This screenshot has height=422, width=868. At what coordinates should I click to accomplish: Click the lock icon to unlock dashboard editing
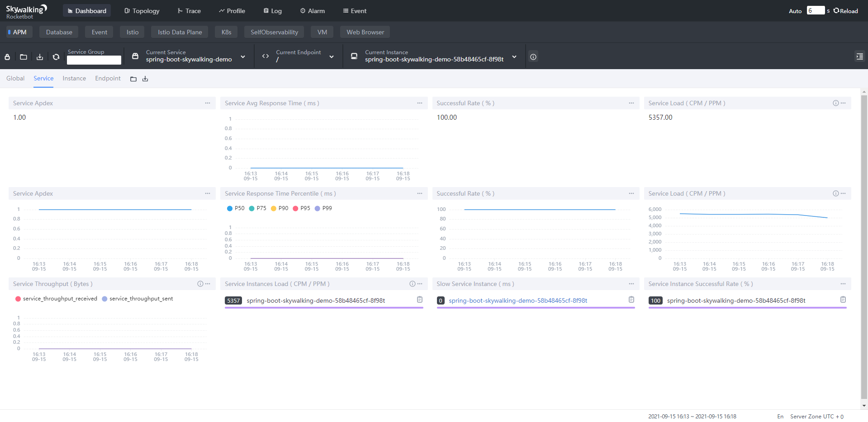tap(7, 56)
